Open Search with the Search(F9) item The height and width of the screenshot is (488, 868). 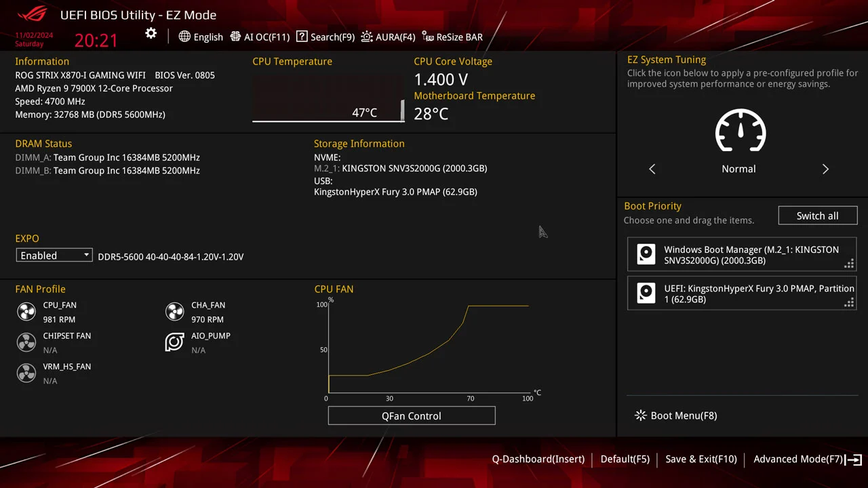point(325,37)
